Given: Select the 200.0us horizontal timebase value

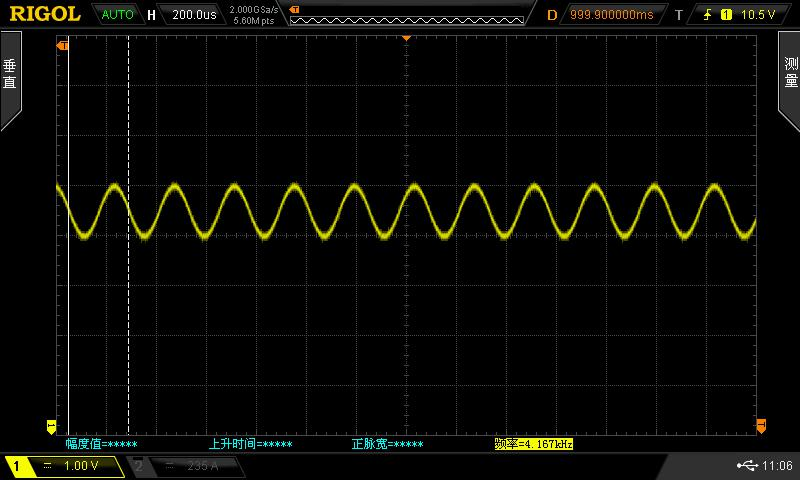Looking at the screenshot, I should 194,15.
